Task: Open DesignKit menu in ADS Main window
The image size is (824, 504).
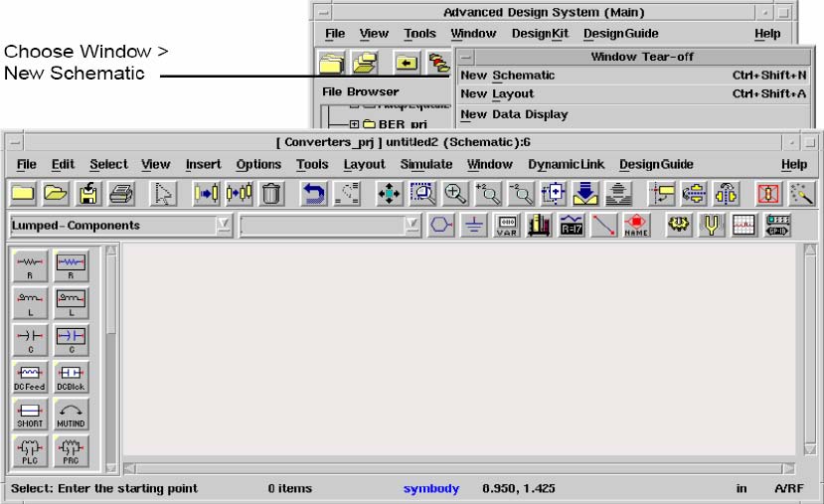Action: [x=541, y=34]
